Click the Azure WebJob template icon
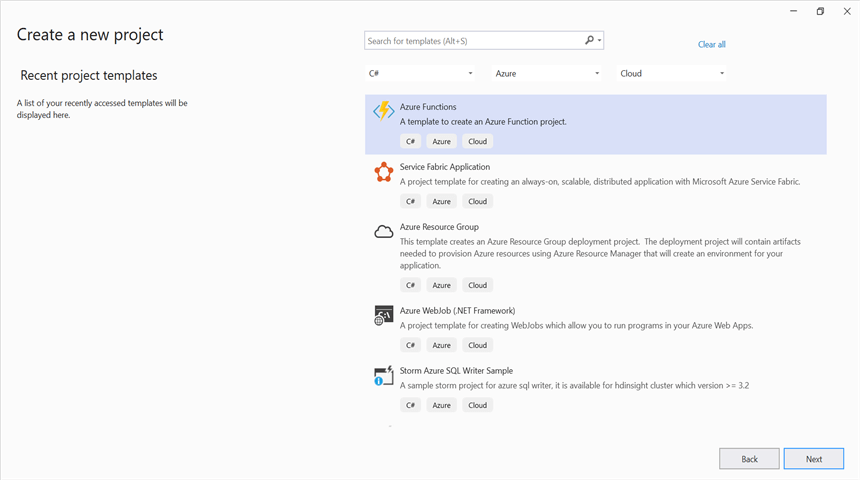 (383, 315)
